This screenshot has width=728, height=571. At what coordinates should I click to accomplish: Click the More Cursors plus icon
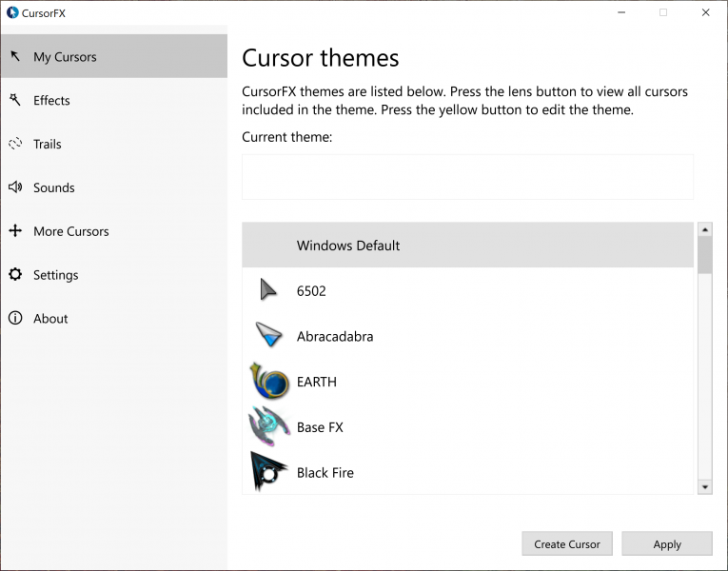pos(15,230)
